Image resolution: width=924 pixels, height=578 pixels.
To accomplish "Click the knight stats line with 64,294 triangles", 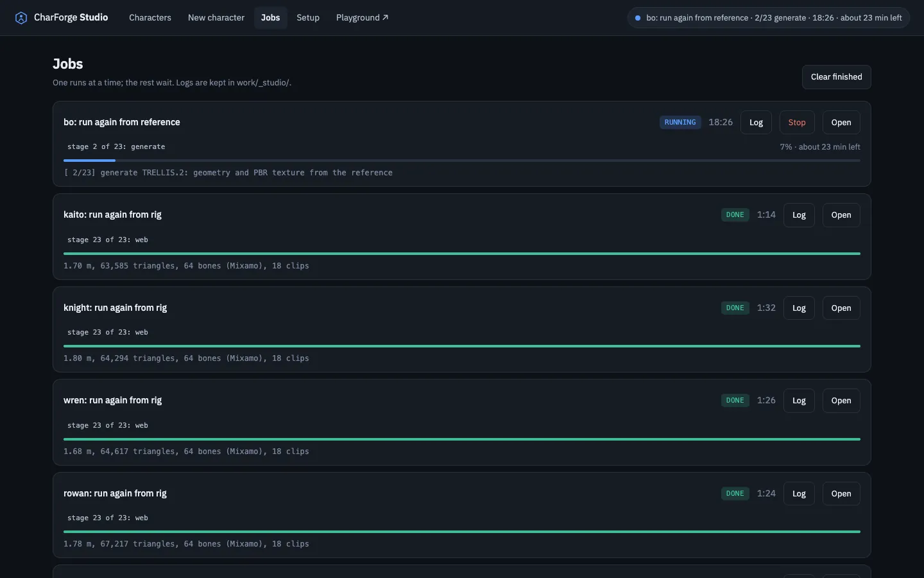I will click(186, 358).
